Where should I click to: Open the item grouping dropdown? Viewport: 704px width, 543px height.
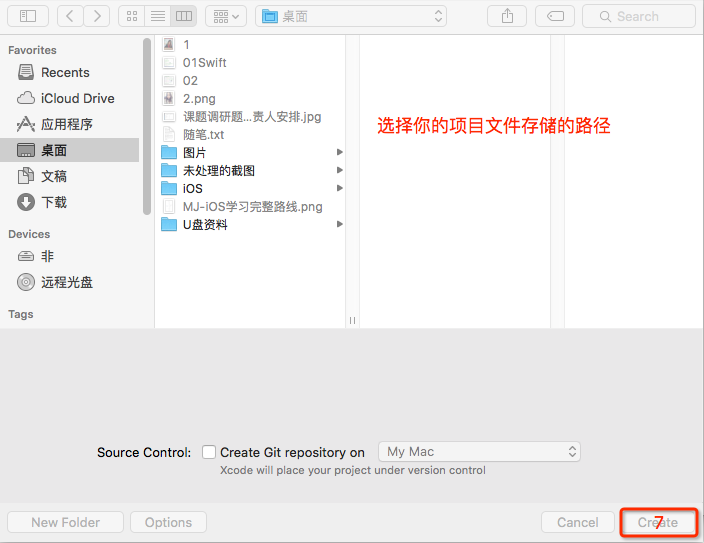click(x=226, y=17)
